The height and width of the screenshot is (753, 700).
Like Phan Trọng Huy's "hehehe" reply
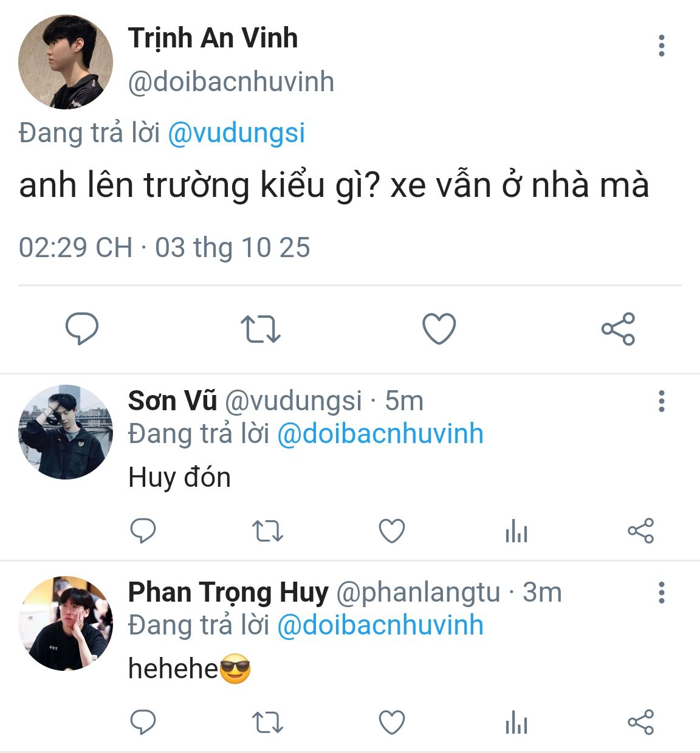point(392,723)
